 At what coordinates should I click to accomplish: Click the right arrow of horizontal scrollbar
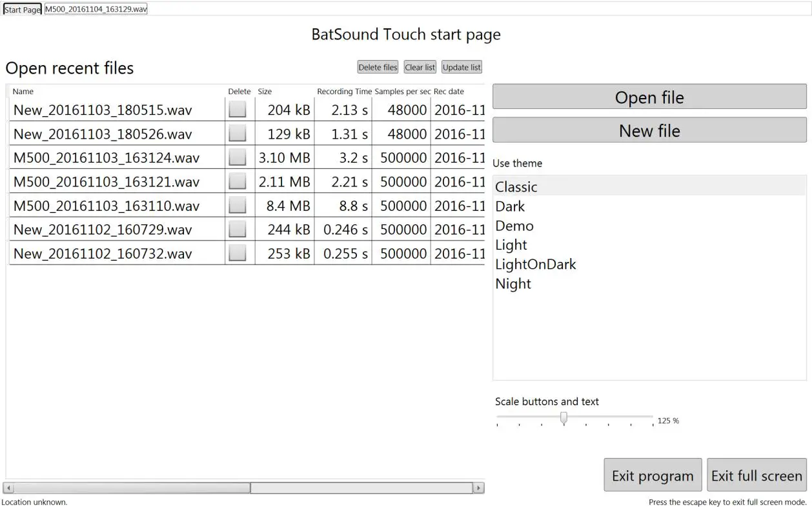click(x=478, y=488)
